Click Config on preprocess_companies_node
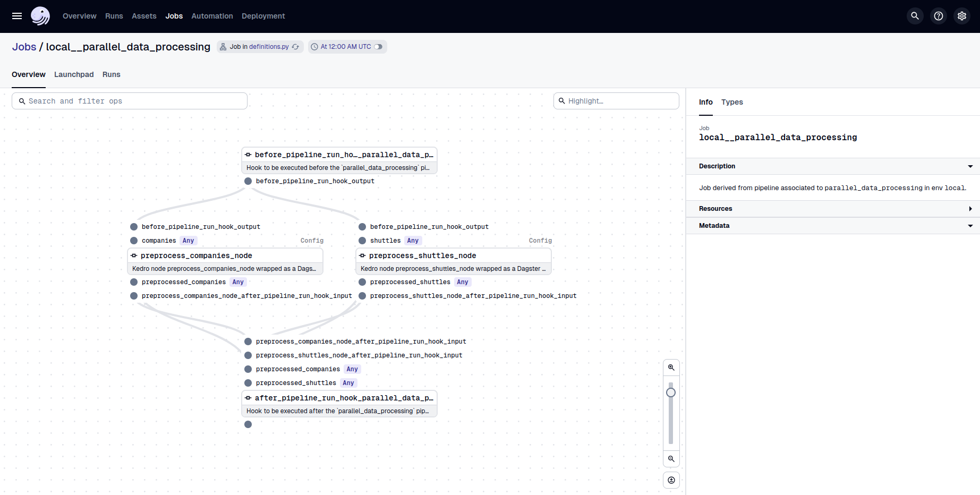This screenshot has height=495, width=980. click(312, 241)
